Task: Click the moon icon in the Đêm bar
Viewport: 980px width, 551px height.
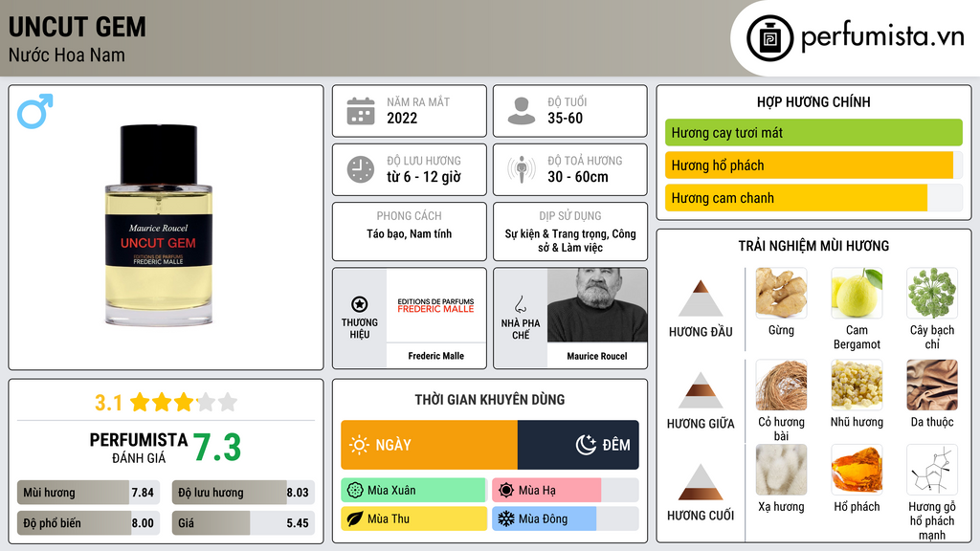Action: (586, 445)
